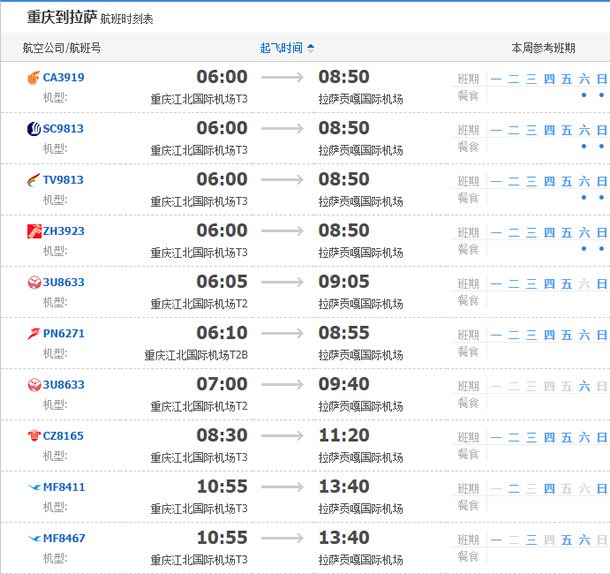Open the MF8467 flight number link
Viewport: 610px width, 574px height.
(x=63, y=538)
